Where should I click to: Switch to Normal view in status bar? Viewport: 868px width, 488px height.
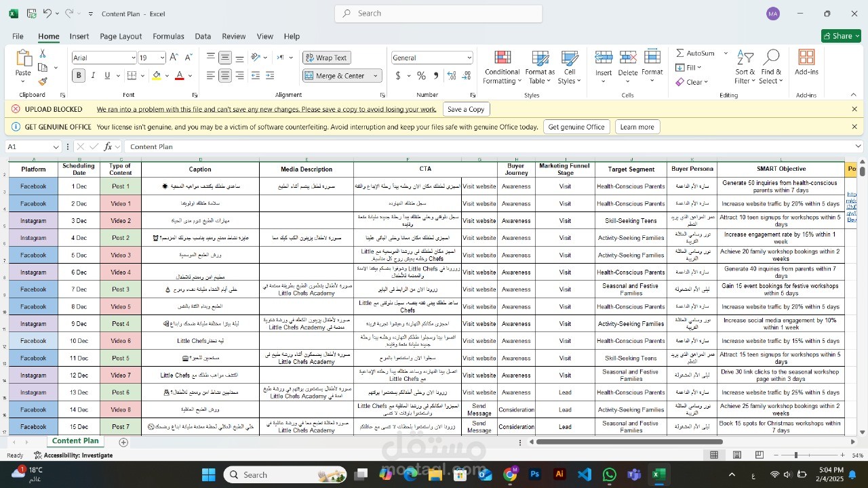click(x=714, y=455)
